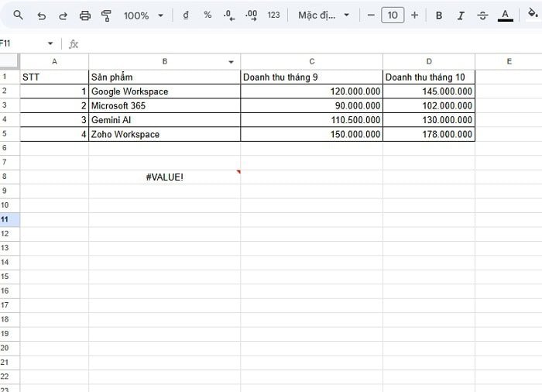Select the Microsoft 365 cell

click(164, 105)
